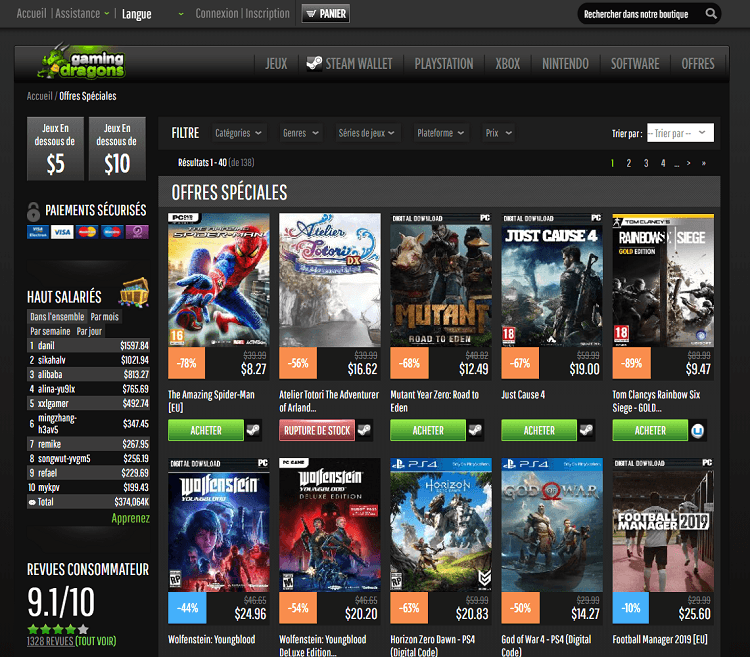Screen dimensions: 750x657
Task: Click Steam icon beside Spider-Man Acheter button
Action: 253,430
